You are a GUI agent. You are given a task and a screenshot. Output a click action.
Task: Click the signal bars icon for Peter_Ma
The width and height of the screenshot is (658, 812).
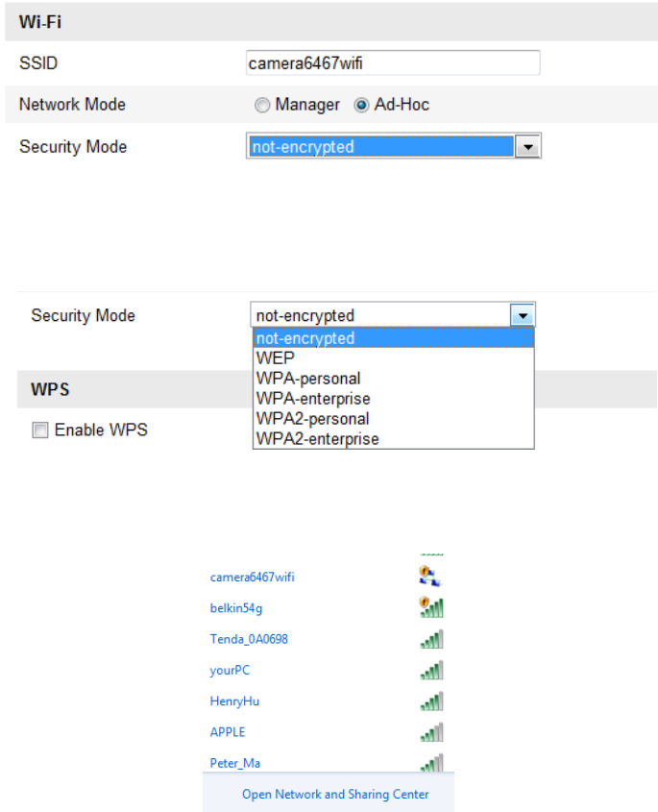click(431, 763)
